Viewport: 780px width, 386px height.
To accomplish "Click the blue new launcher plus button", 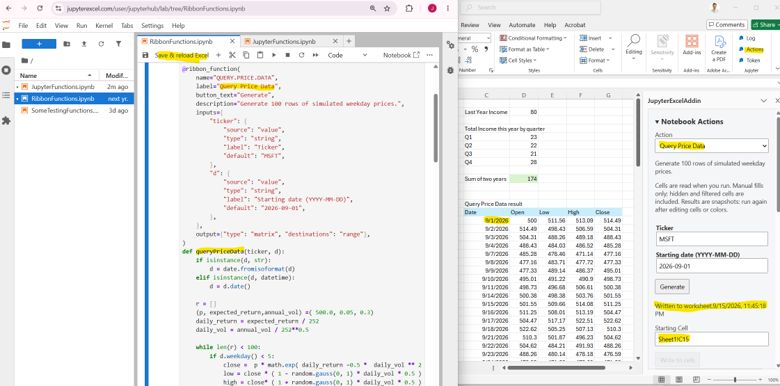I will 39,44.
